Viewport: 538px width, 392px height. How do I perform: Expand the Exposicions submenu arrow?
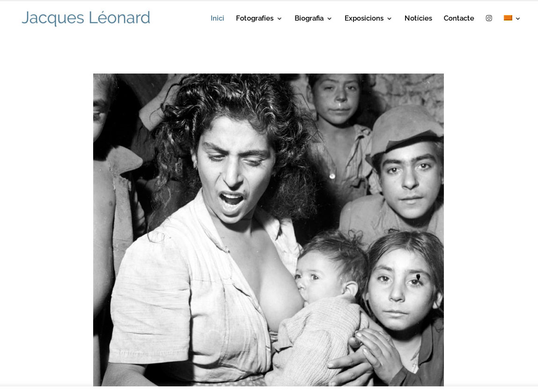[x=390, y=19]
